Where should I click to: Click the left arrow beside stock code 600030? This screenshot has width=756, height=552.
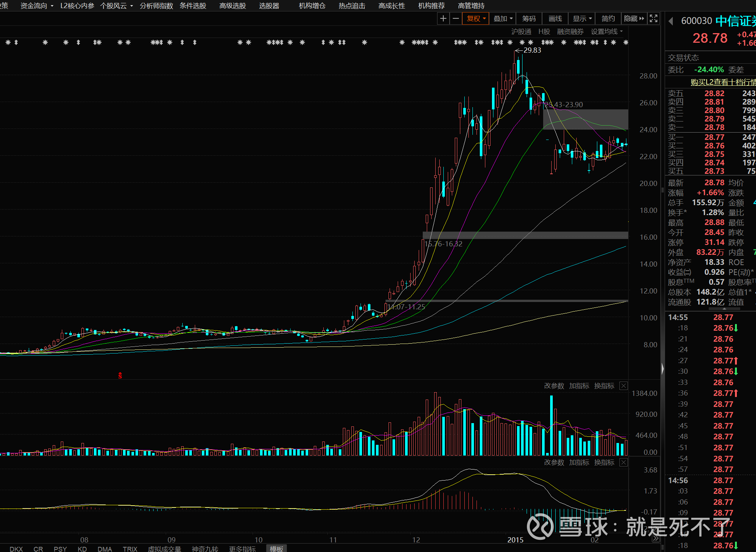(671, 21)
